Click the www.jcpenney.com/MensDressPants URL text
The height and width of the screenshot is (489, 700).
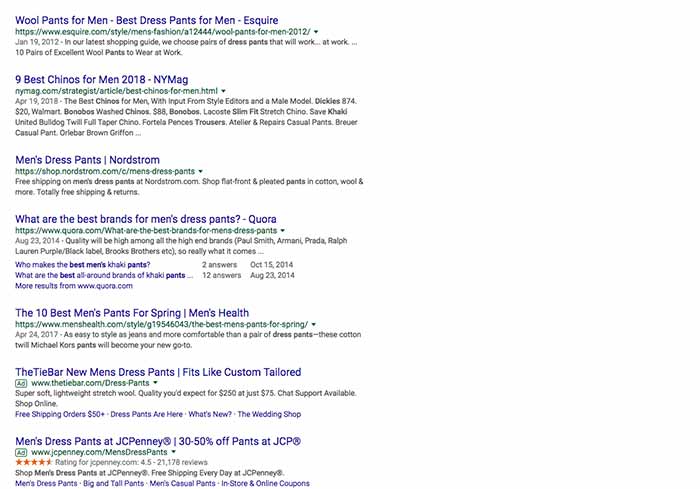point(100,452)
